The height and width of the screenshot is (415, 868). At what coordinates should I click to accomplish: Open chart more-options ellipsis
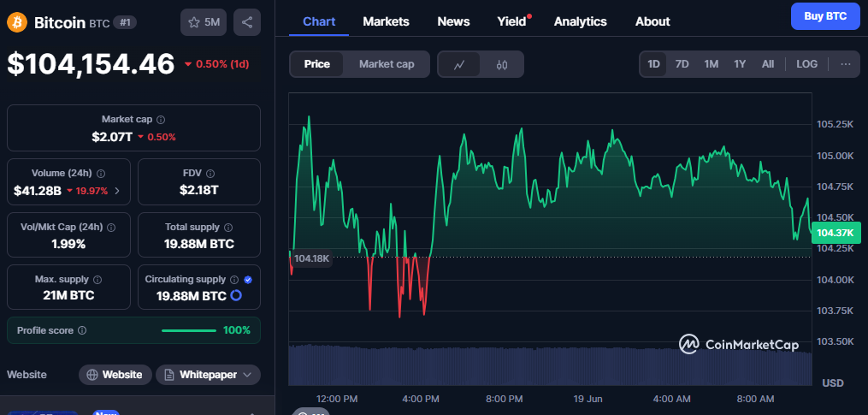[845, 64]
